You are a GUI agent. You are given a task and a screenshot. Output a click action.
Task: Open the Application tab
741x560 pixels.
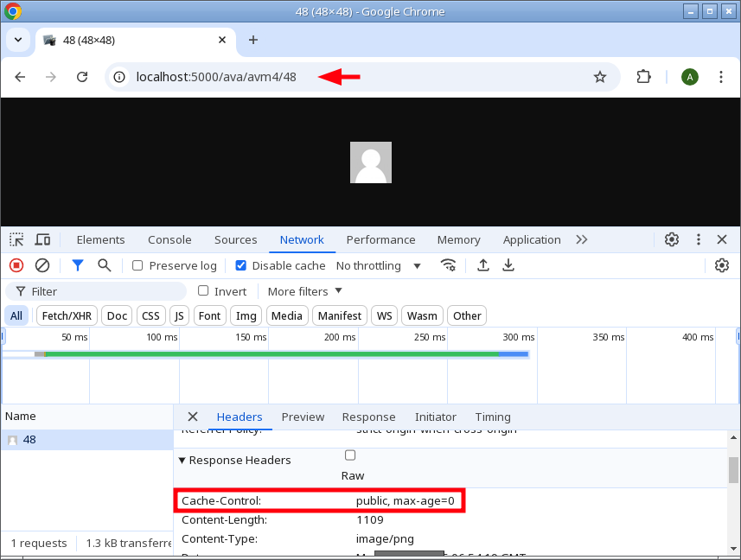[532, 240]
